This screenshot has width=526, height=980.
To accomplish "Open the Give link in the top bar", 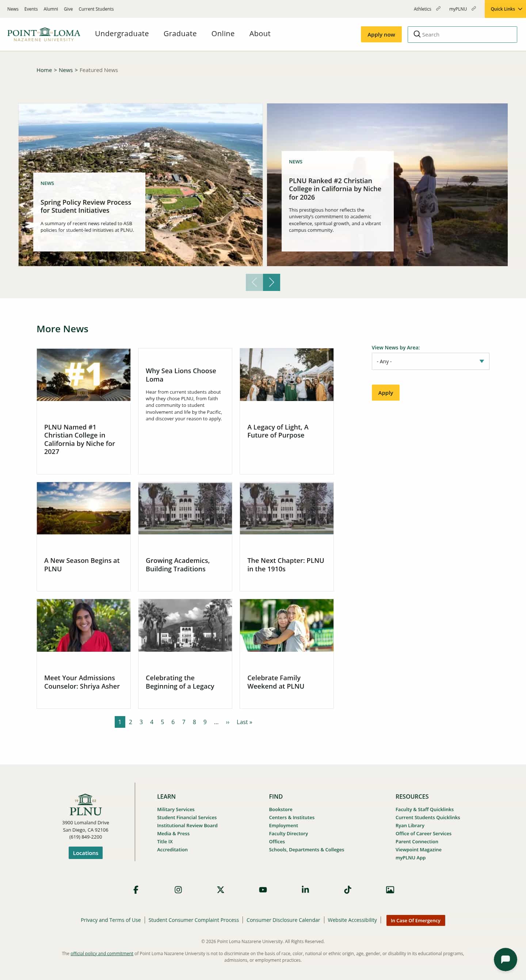I will point(68,9).
